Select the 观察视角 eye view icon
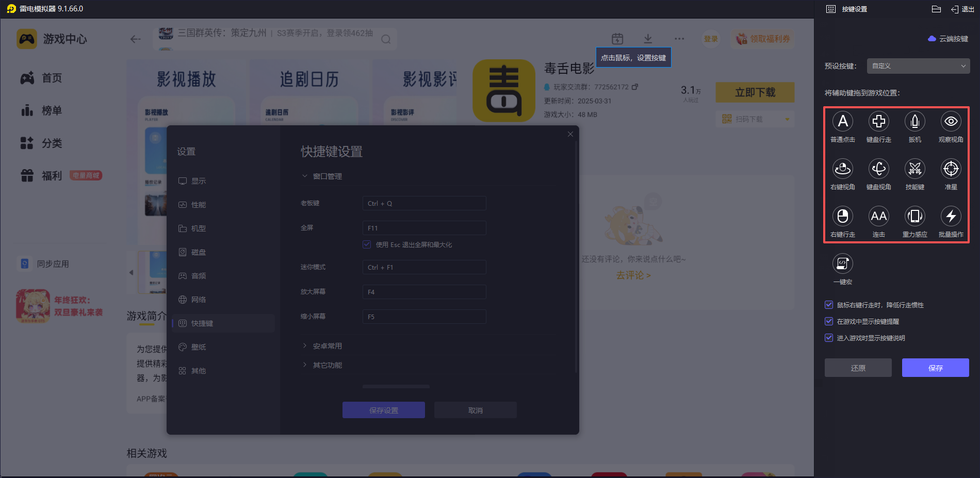980x478 pixels. (x=951, y=122)
